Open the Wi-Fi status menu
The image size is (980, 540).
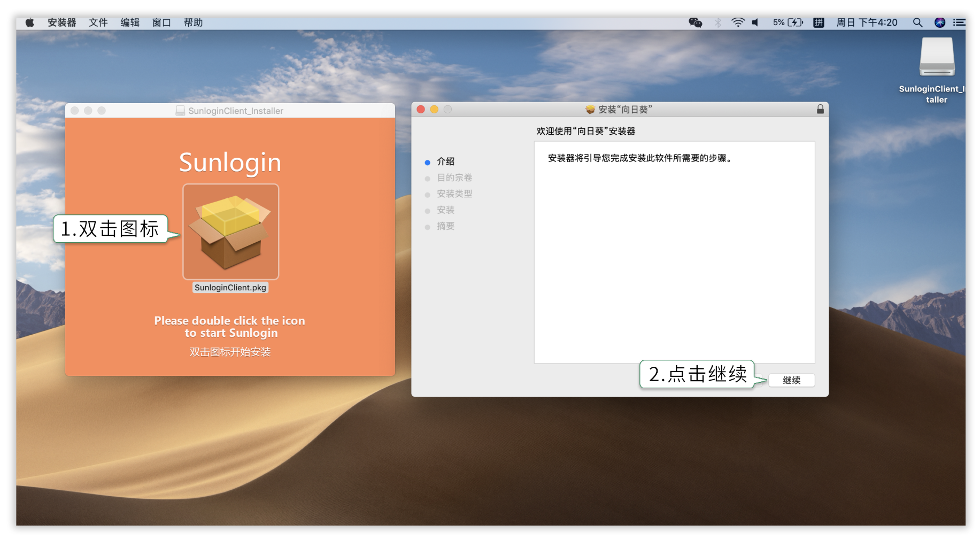(738, 22)
